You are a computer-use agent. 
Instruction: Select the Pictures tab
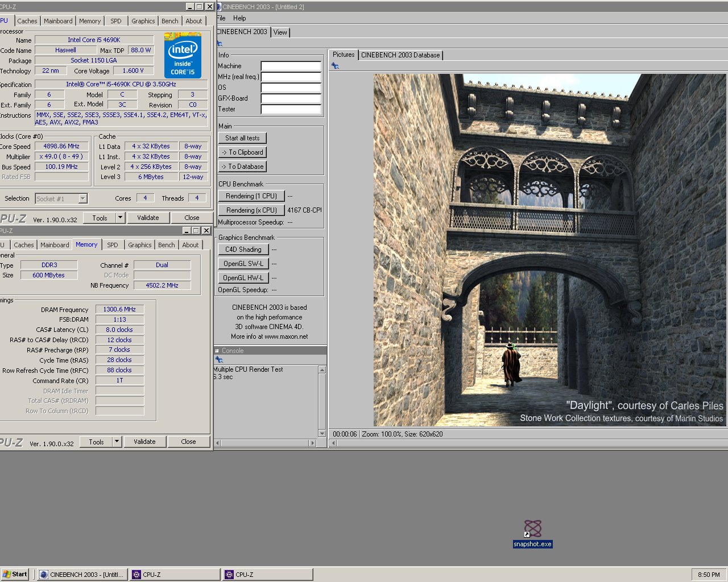[x=344, y=55]
